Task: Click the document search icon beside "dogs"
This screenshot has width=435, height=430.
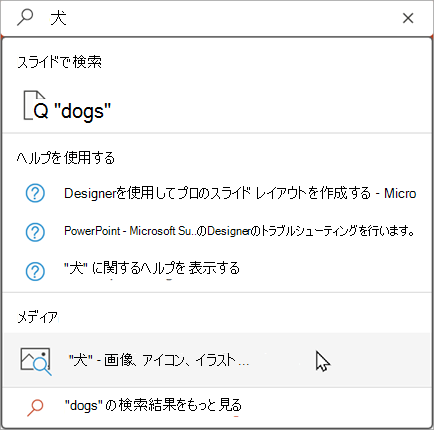Action: (x=35, y=105)
